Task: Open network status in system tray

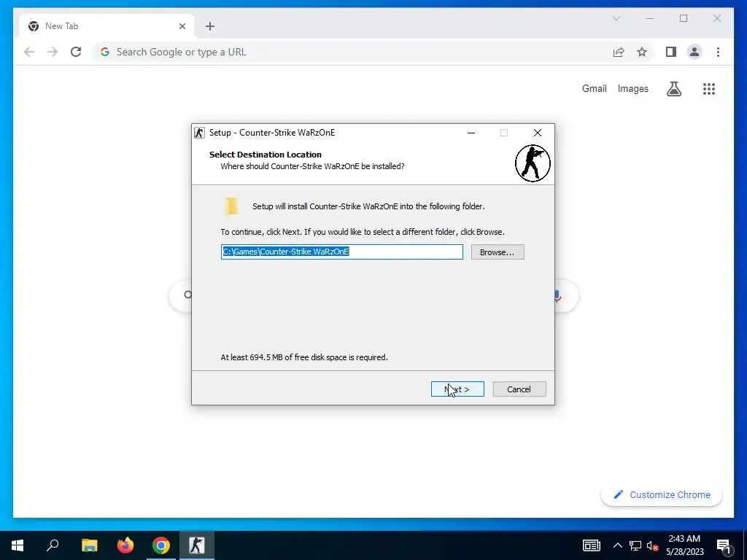Action: pyautogui.click(x=635, y=545)
